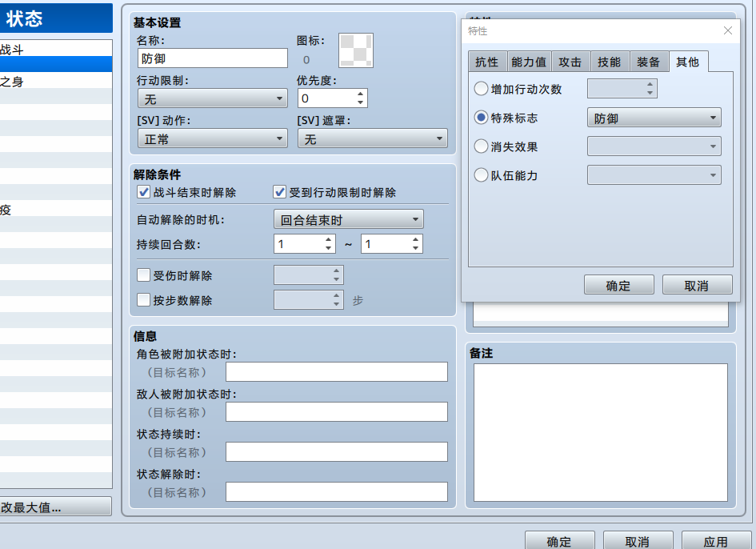Select the 队伍能力 radio button
Viewport: 756px width, 549px height.
pyautogui.click(x=481, y=174)
